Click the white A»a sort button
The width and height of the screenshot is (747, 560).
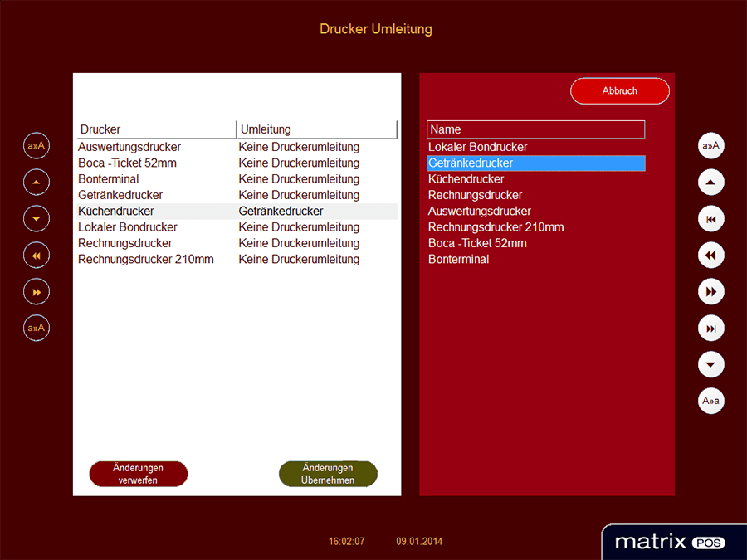[711, 402]
